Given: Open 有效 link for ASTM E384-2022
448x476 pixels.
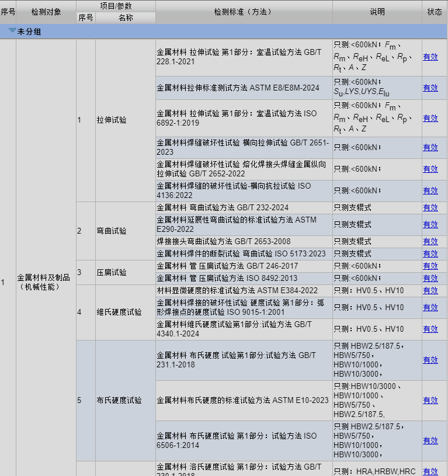Looking at the screenshot, I should (430, 291).
